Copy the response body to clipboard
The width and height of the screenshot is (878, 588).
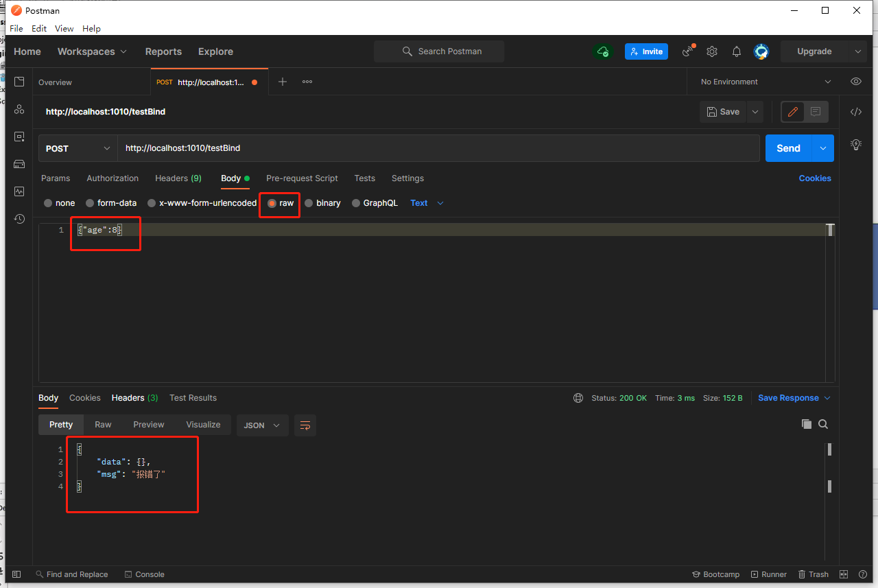(807, 424)
